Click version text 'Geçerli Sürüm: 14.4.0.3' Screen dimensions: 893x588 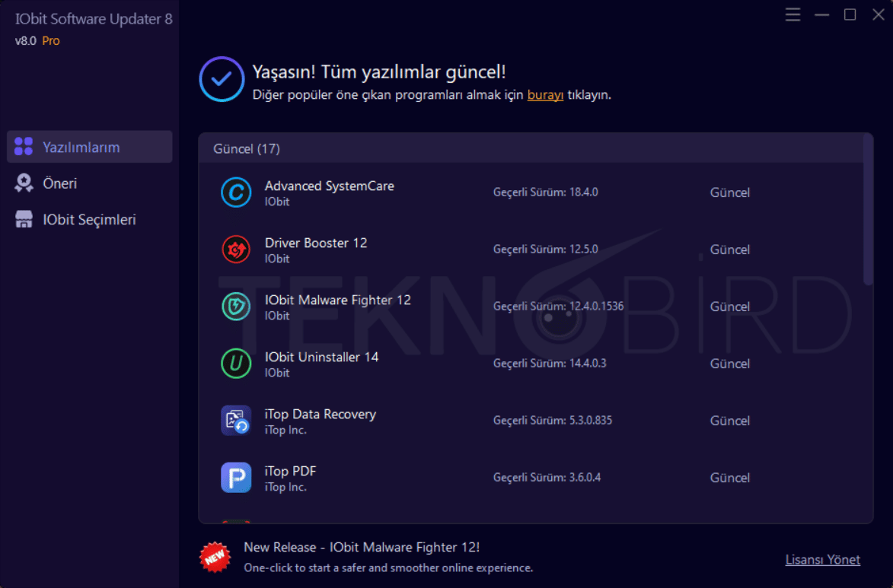tap(550, 363)
